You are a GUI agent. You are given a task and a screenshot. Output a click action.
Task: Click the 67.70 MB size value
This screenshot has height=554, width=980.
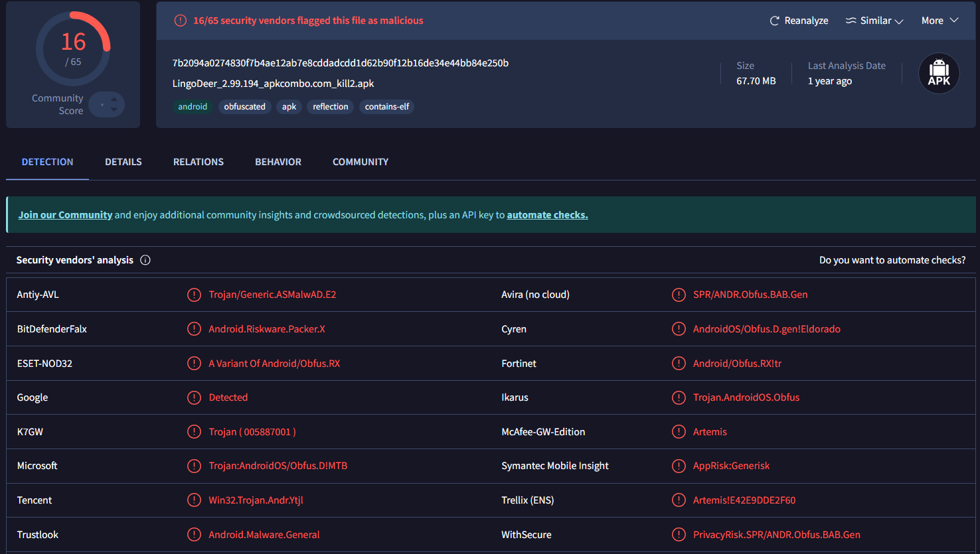tap(756, 81)
